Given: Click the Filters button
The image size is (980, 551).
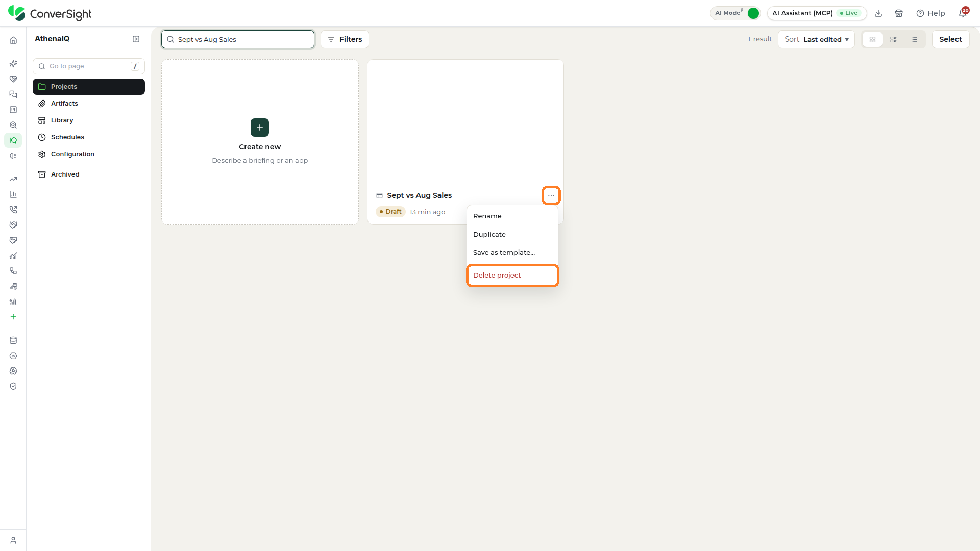Looking at the screenshot, I should click(345, 39).
